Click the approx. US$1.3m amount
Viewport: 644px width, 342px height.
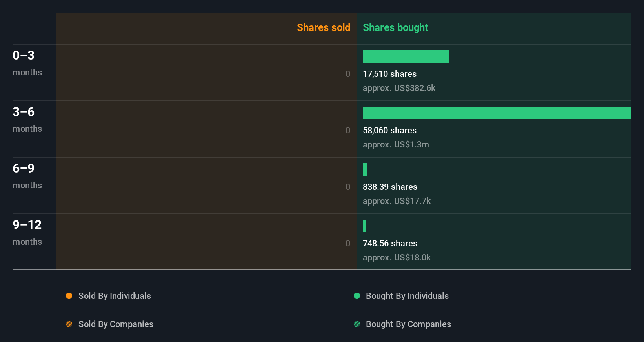[x=396, y=144]
